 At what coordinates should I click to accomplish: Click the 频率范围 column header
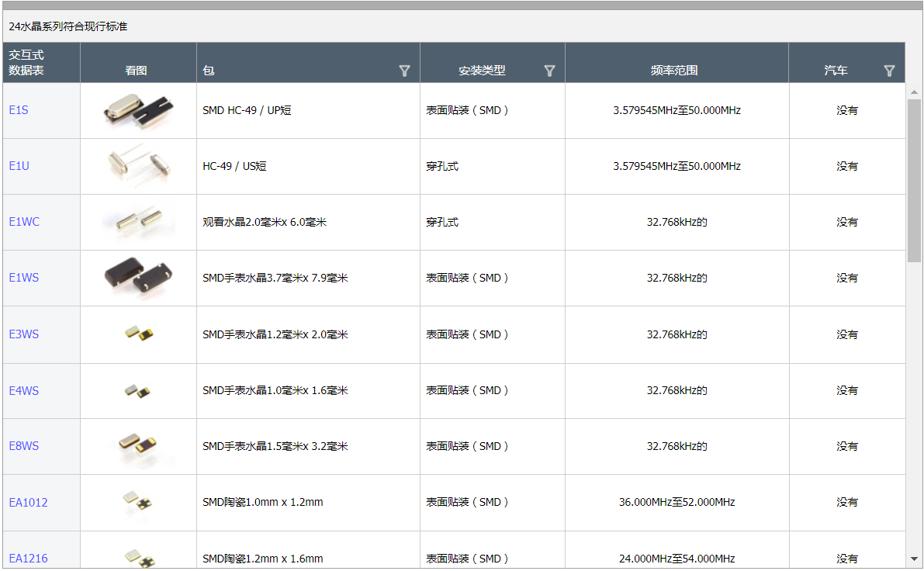[675, 70]
